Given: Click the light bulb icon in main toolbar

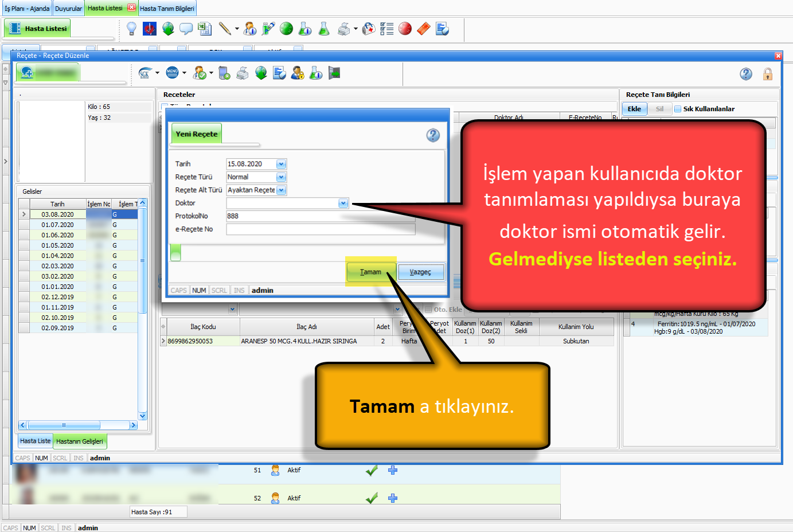Looking at the screenshot, I should 131,28.
